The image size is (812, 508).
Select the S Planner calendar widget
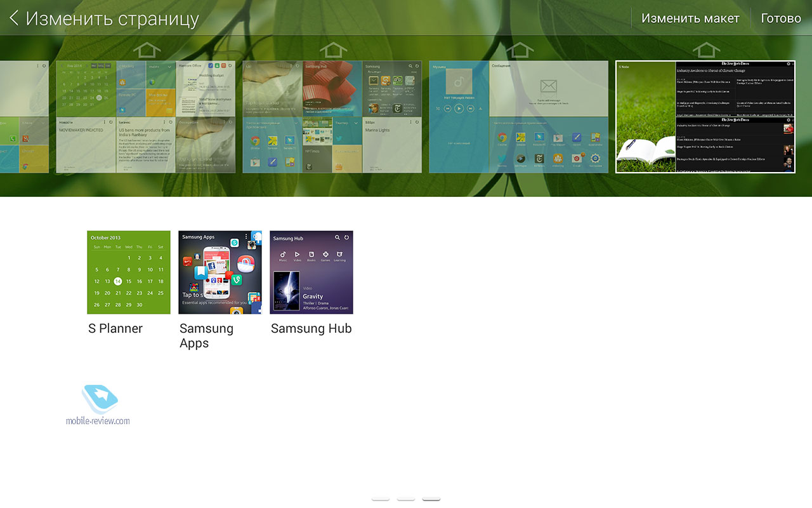pyautogui.click(x=129, y=272)
